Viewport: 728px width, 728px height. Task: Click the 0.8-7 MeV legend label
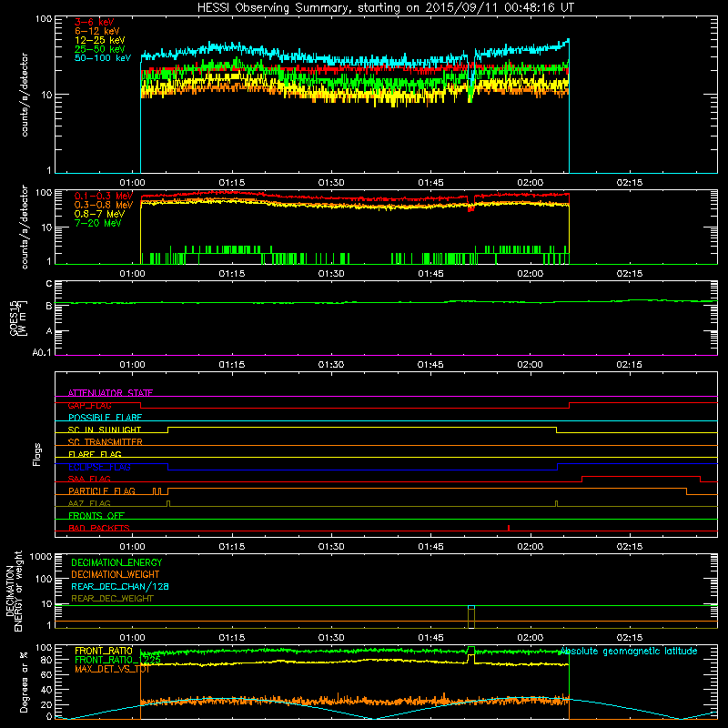click(x=99, y=214)
